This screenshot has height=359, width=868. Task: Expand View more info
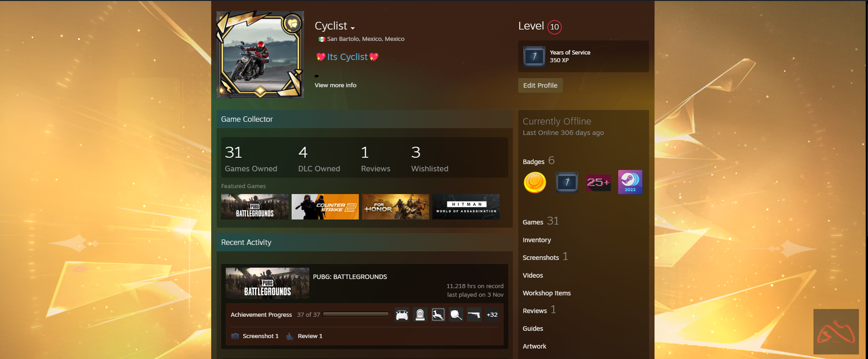(x=335, y=85)
